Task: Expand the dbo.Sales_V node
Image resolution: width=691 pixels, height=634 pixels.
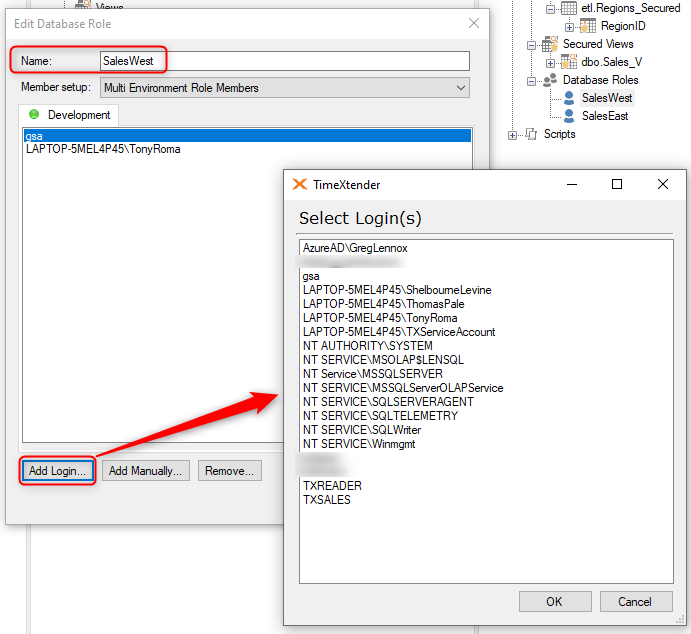Action: [550, 63]
